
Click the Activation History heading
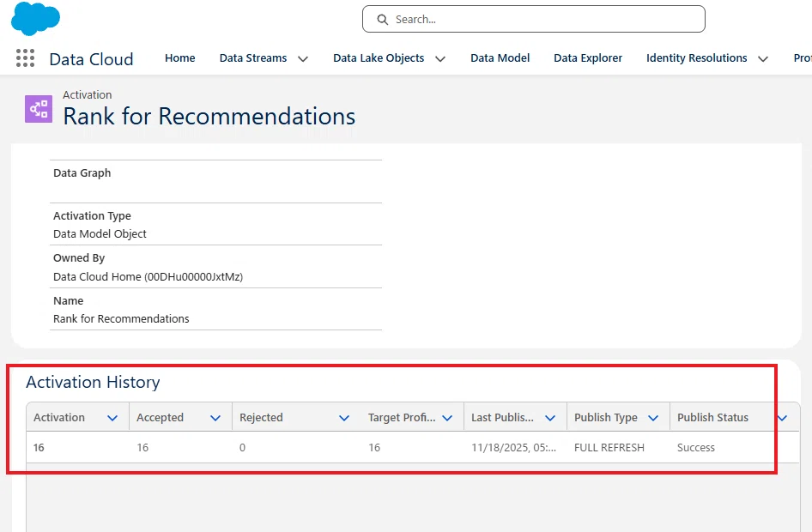[x=93, y=382]
